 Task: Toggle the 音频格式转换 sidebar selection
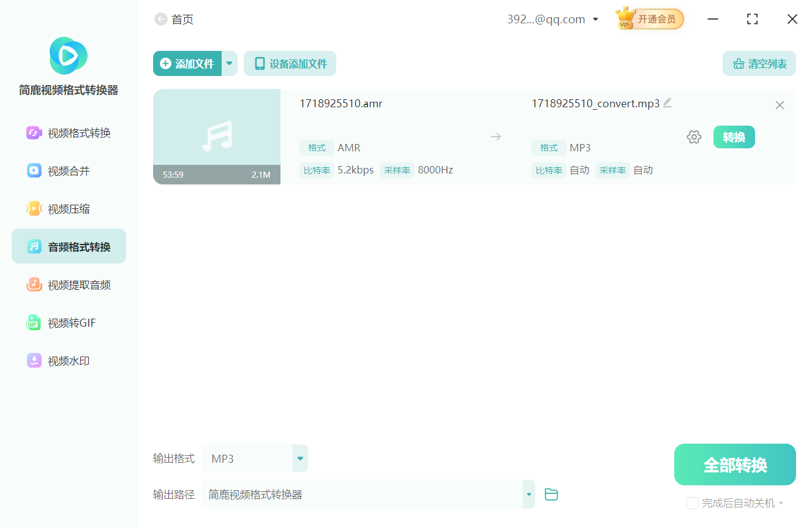[x=67, y=246]
